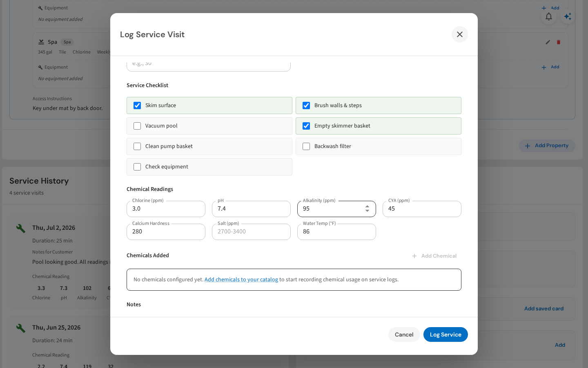Click the wrench icon for Jun 25 visit
The height and width of the screenshot is (368, 588).
pos(21,328)
